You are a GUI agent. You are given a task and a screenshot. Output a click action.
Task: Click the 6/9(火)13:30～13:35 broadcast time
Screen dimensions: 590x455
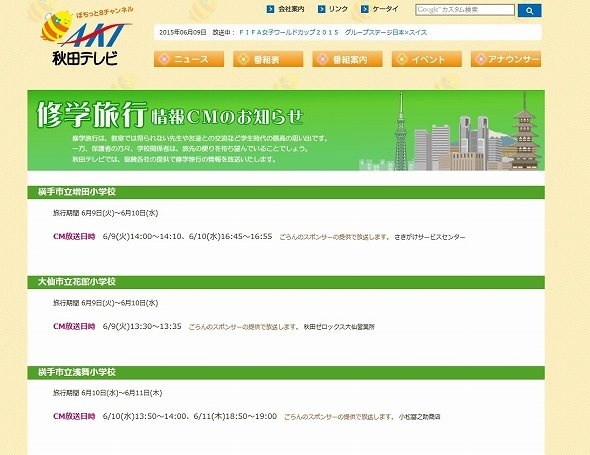tap(142, 326)
